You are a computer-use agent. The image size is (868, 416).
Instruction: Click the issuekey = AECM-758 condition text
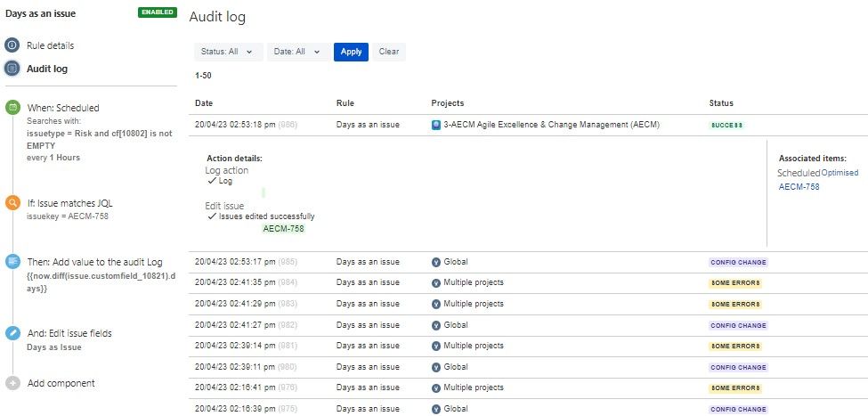point(68,216)
